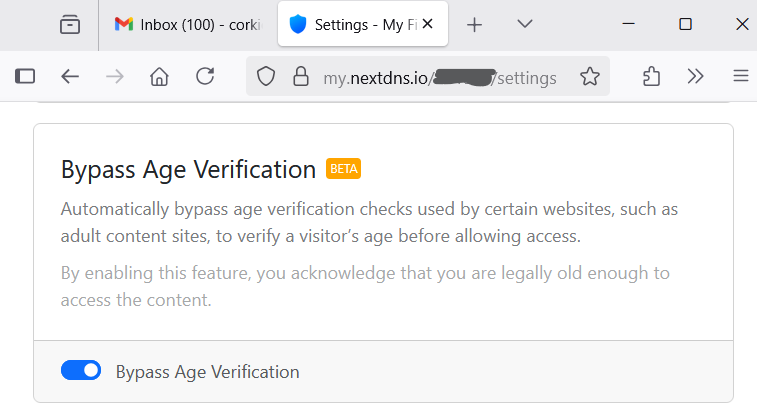
Task: Disable the Bypass Age Verification switch
Action: [x=81, y=371]
